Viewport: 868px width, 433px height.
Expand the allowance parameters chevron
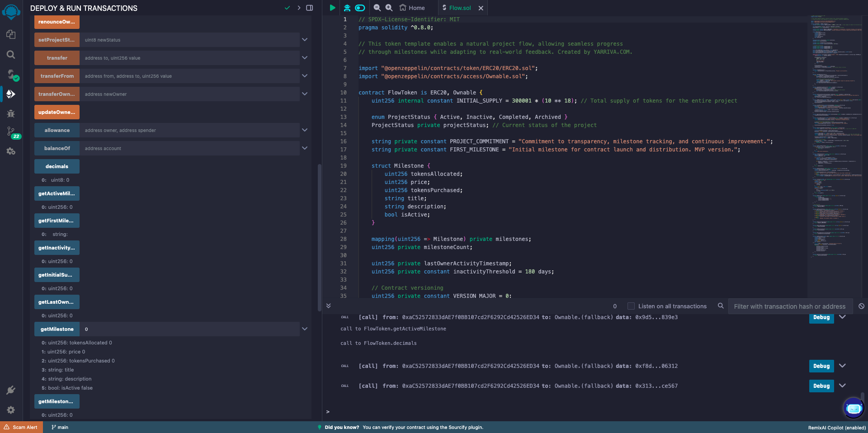pyautogui.click(x=305, y=130)
